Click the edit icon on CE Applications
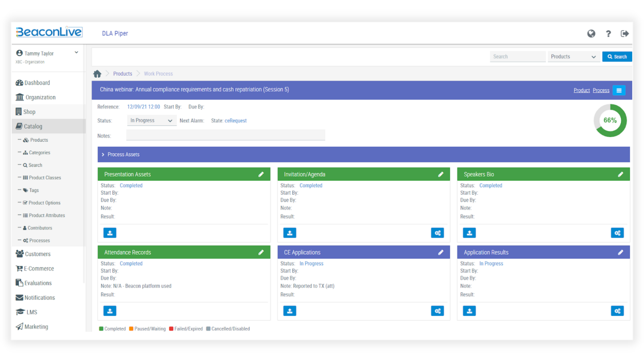This screenshot has width=644, height=362. click(x=441, y=252)
